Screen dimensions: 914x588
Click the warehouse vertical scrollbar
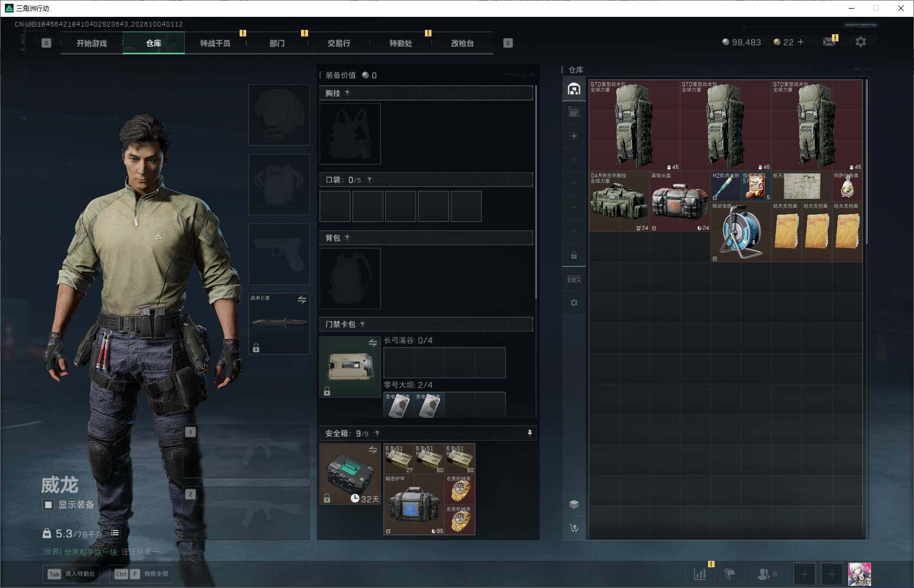click(x=866, y=161)
